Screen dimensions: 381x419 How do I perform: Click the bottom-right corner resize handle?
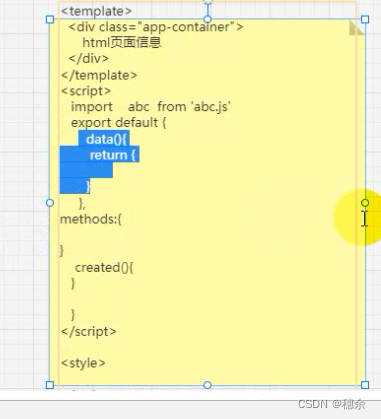click(365, 385)
